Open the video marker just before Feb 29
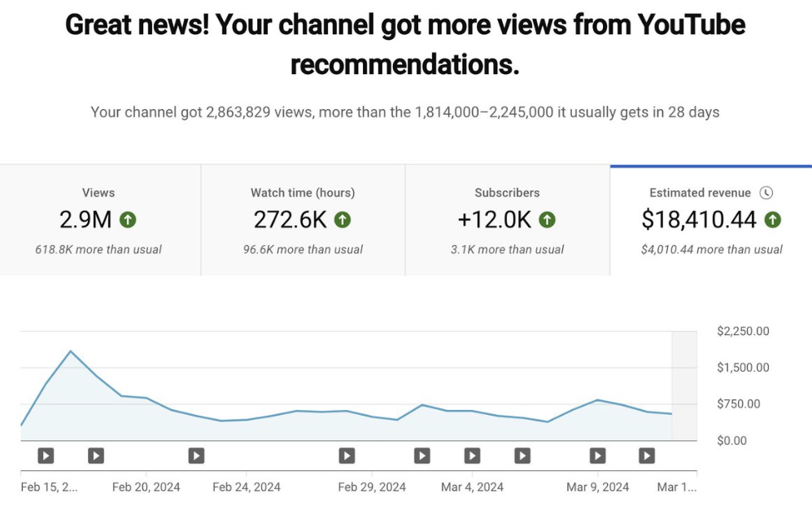 click(x=347, y=456)
